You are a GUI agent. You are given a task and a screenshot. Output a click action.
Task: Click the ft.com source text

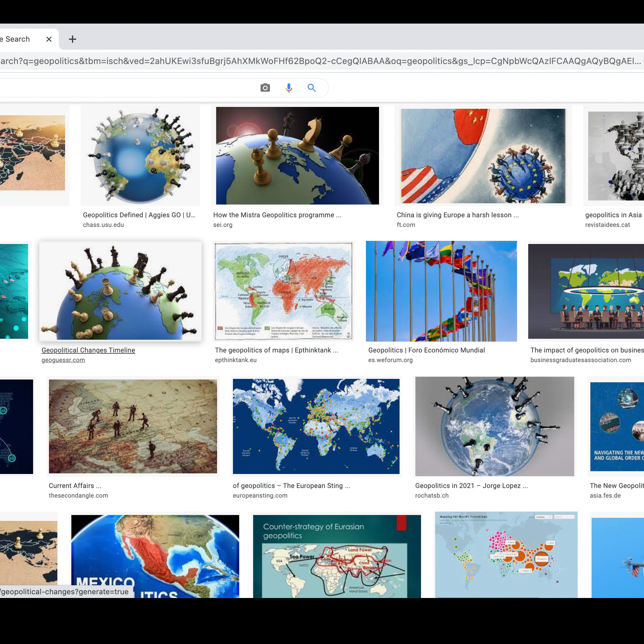point(406,225)
